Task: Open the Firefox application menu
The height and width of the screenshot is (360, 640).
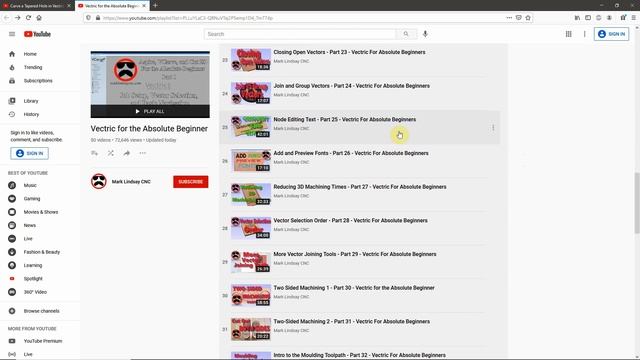Action: coord(633,18)
